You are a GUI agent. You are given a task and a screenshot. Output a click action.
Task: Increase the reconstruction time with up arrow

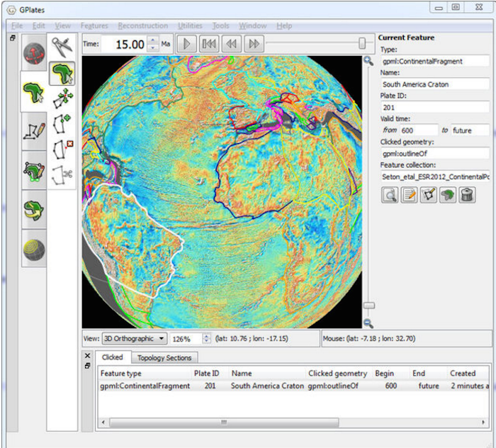pyautogui.click(x=154, y=40)
